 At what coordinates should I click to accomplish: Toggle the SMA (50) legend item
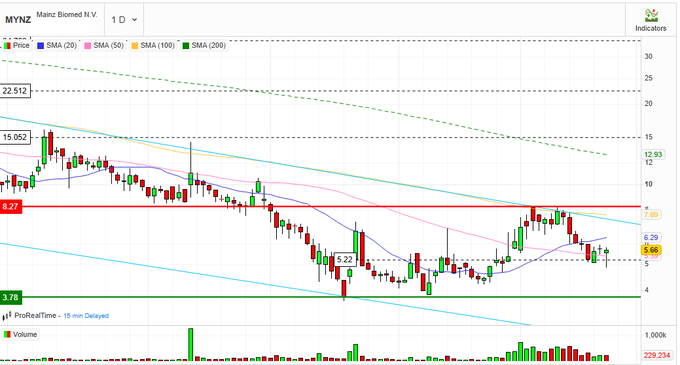104,46
